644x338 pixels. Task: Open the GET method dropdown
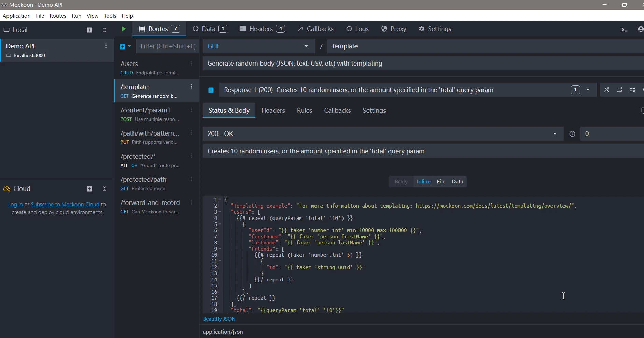(x=258, y=46)
